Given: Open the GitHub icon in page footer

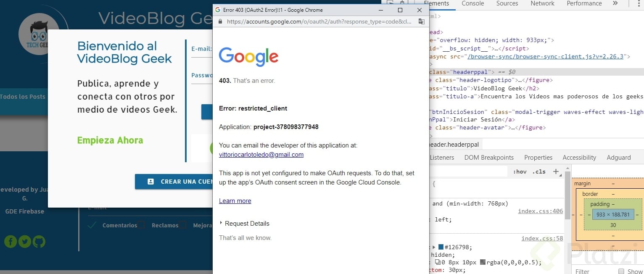Looking at the screenshot, I should click(x=39, y=242).
